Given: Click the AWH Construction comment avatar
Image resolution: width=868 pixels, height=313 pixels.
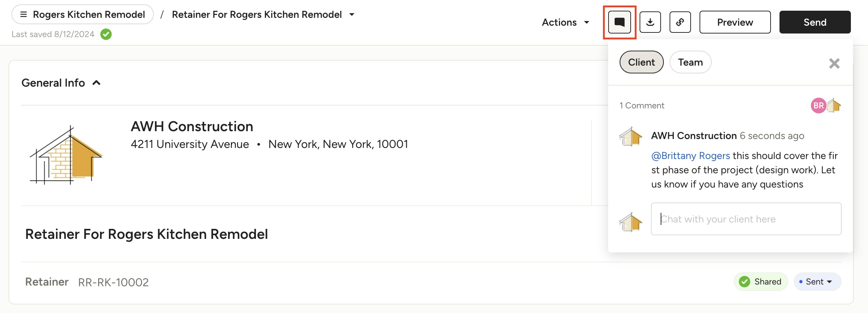Looking at the screenshot, I should pyautogui.click(x=631, y=137).
